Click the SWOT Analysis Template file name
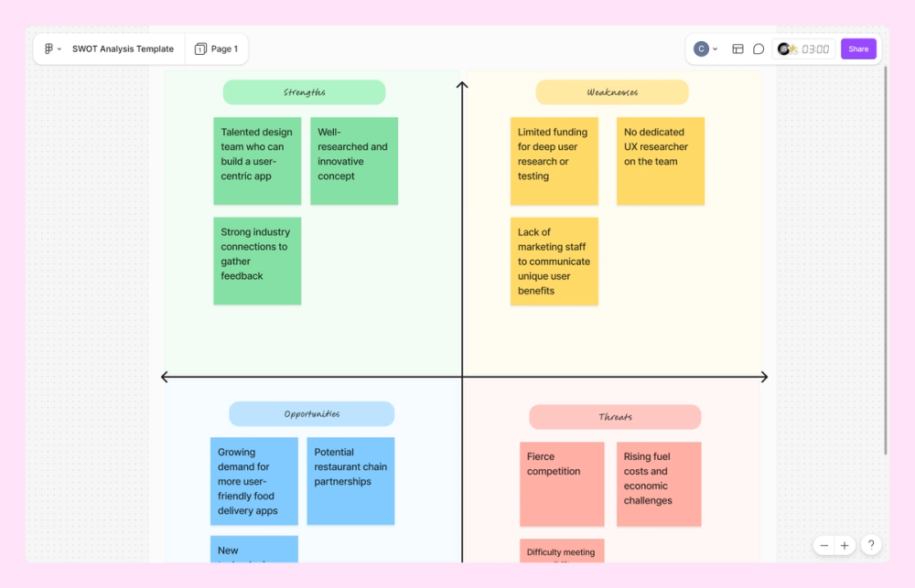 pos(124,48)
